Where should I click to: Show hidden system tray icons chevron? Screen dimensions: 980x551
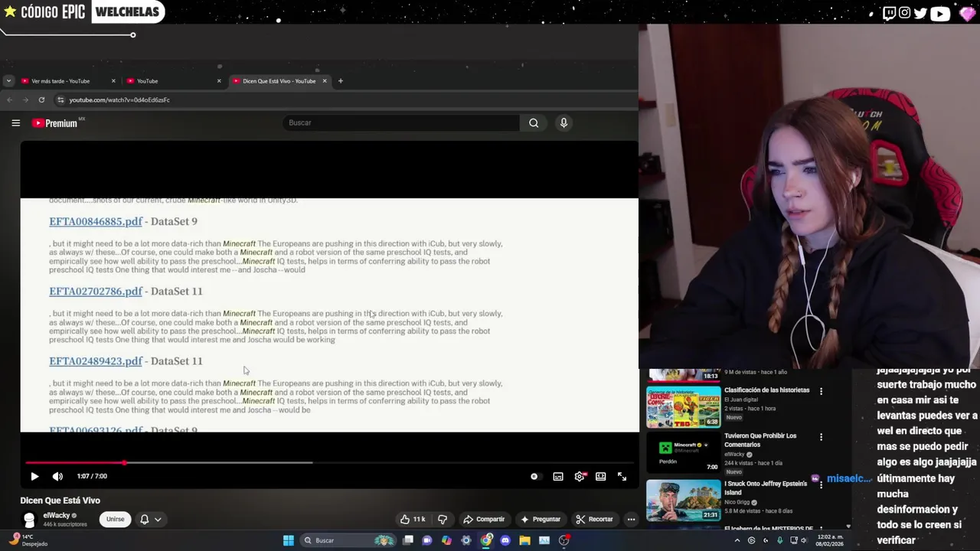pyautogui.click(x=737, y=540)
